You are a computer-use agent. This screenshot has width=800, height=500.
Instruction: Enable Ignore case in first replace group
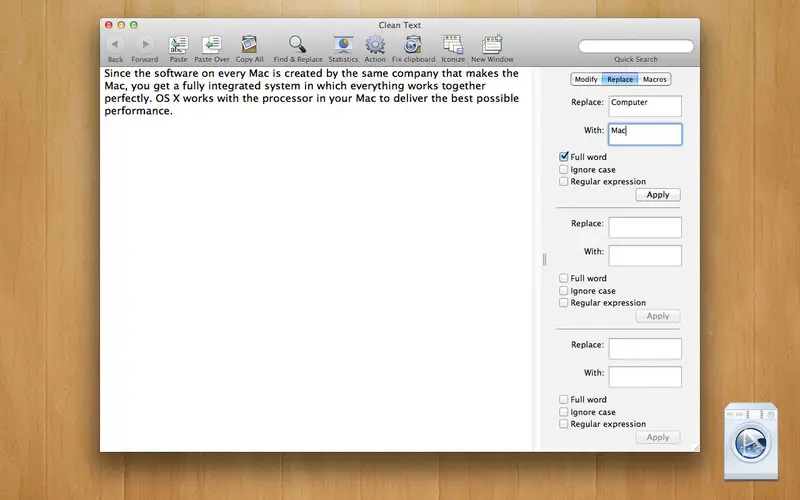(564, 169)
